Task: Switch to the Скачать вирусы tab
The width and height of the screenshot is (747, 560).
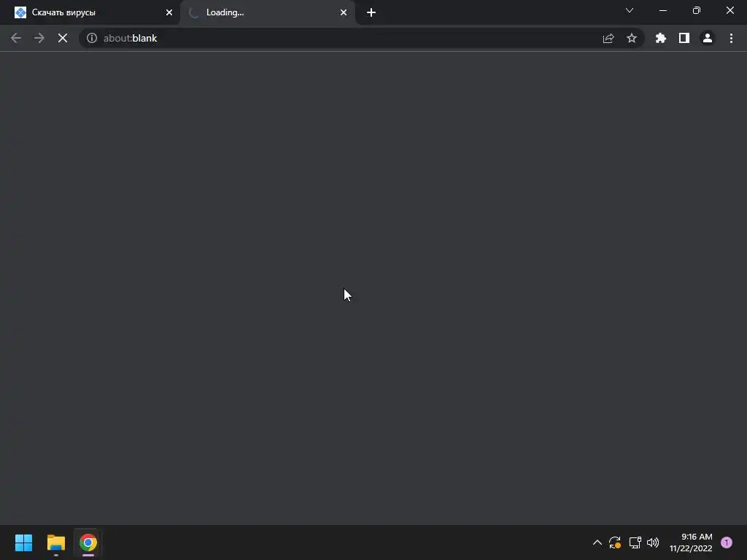Action: tap(90, 12)
